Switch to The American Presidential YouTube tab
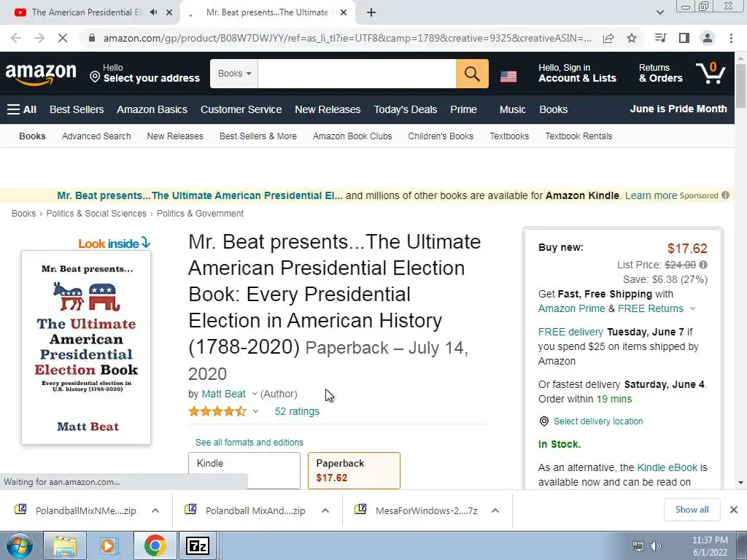747x560 pixels. [x=84, y=12]
